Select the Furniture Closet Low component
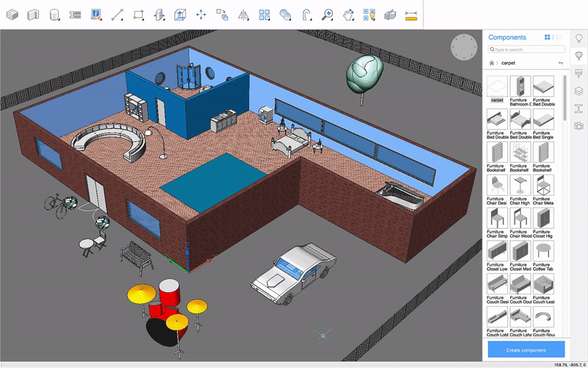 (x=498, y=251)
